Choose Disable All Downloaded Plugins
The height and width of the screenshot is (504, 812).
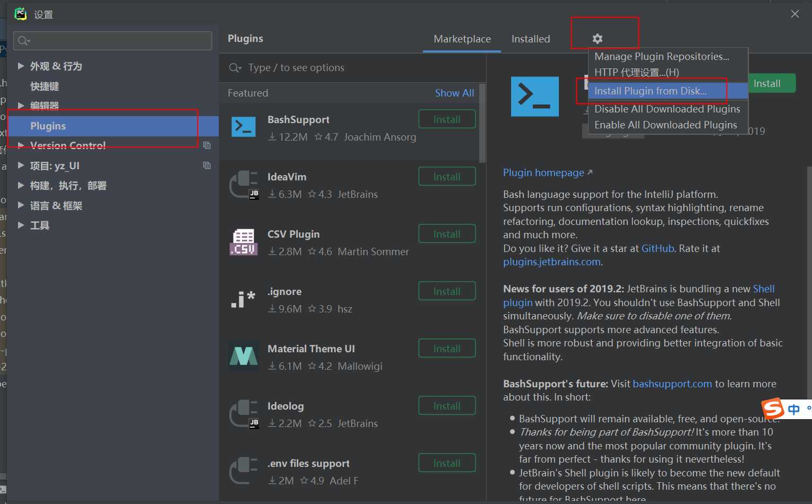click(x=667, y=109)
